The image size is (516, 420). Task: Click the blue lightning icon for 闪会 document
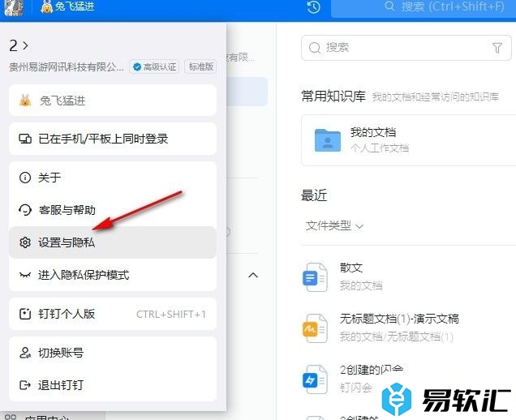[x=315, y=379]
